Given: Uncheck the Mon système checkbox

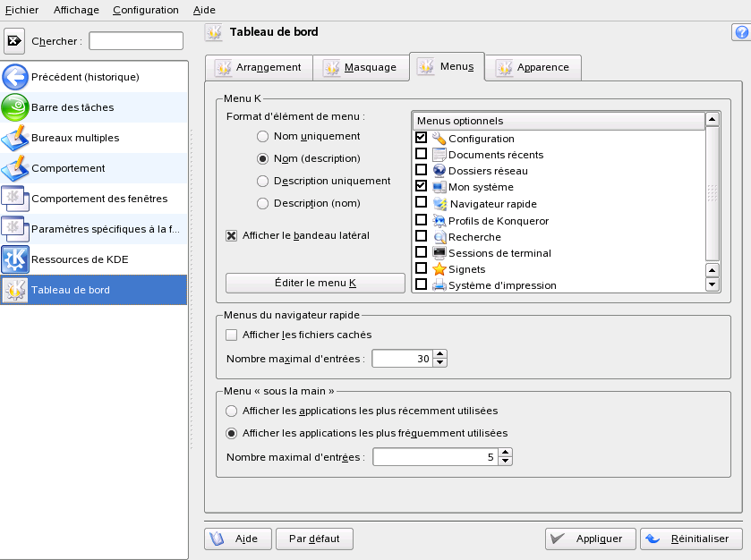Looking at the screenshot, I should tap(421, 186).
